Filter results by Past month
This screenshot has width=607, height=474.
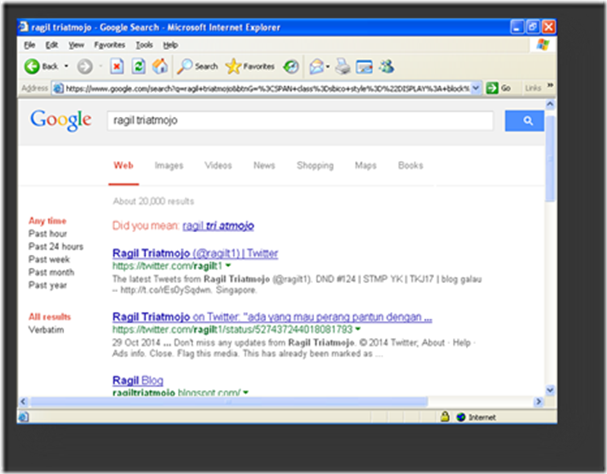tap(51, 272)
